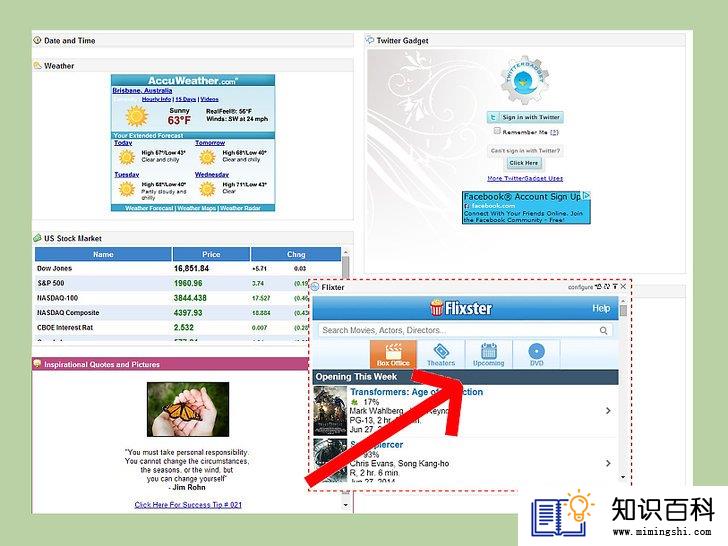Sort stocks by Name column
The width and height of the screenshot is (728, 546).
(103, 254)
